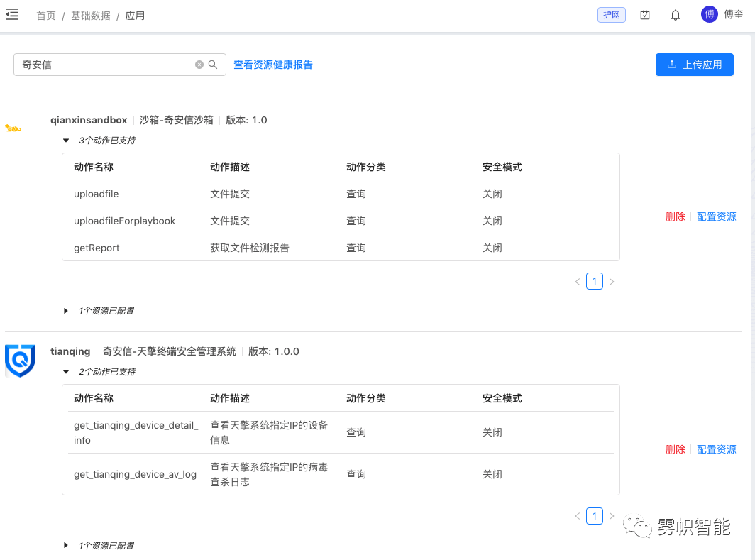755x560 pixels.
Task: Open the calendar task icon
Action: click(645, 15)
